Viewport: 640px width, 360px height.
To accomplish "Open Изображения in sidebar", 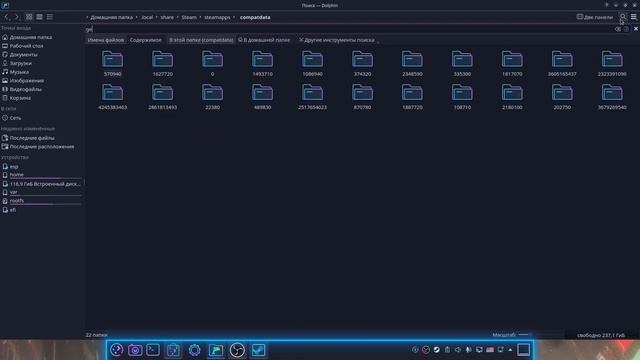I will click(41, 80).
